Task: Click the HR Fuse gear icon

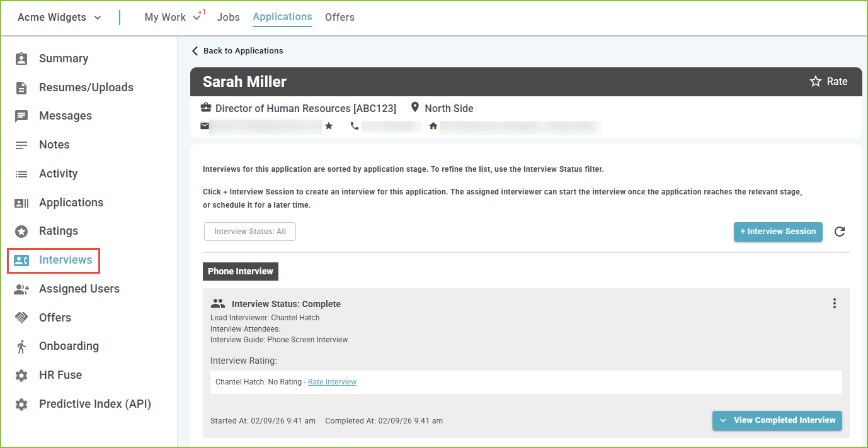Action: 21,375
